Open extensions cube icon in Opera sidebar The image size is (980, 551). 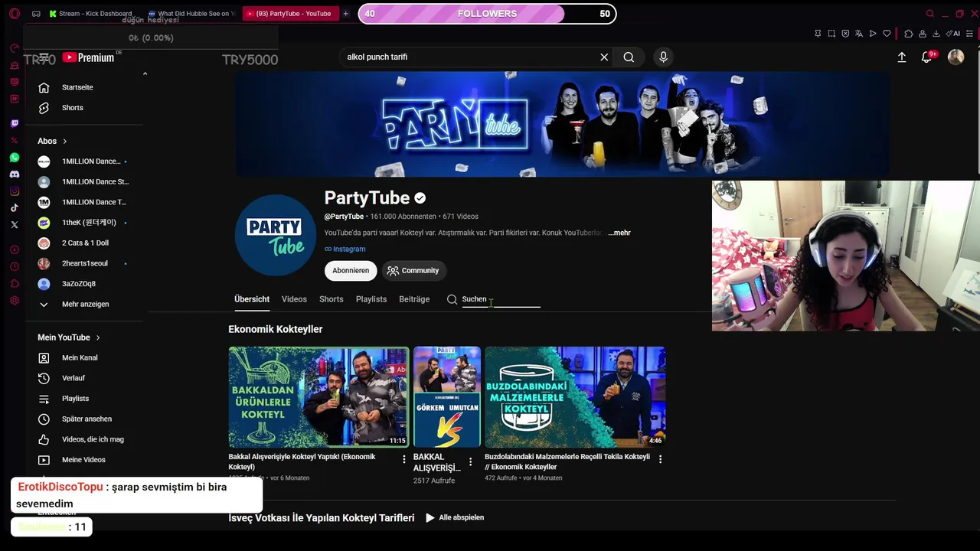[14, 284]
